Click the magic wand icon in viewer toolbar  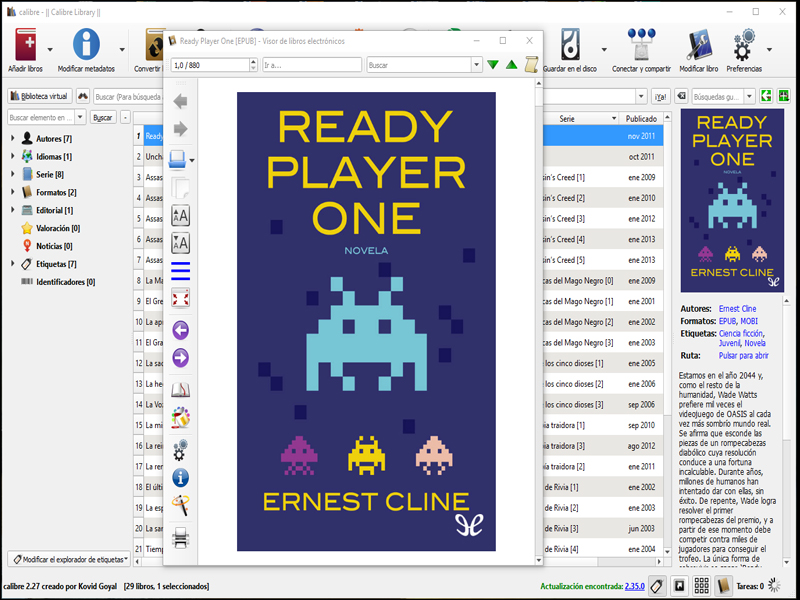[181, 505]
